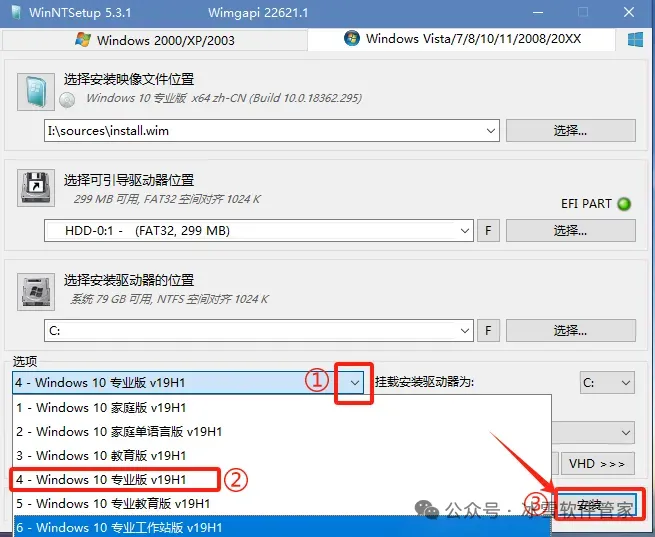Open the C: installation drive dropdown
The width and height of the screenshot is (655, 537).
pos(465,331)
